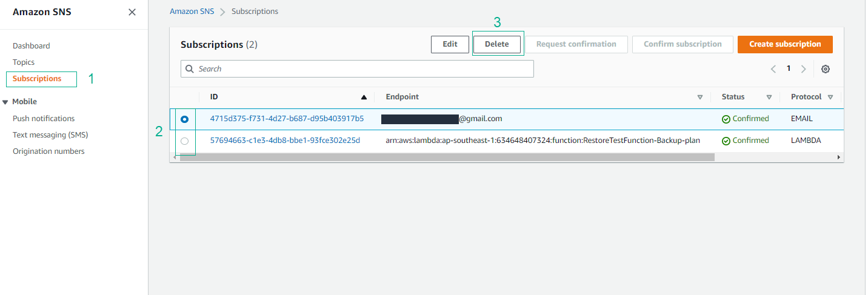The image size is (868, 295).
Task: Sort by ID column ascending arrow
Action: coord(364,97)
